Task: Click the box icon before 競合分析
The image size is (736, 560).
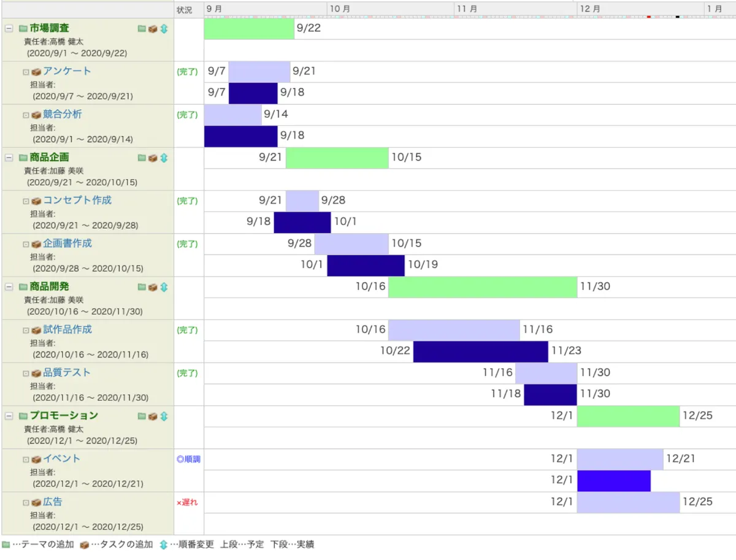Action: 36,115
